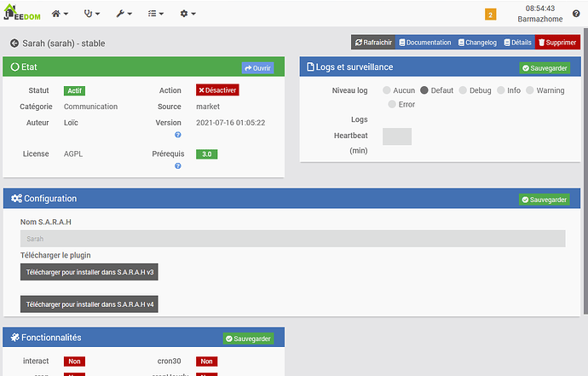Go back with the arrow icon

(x=14, y=43)
